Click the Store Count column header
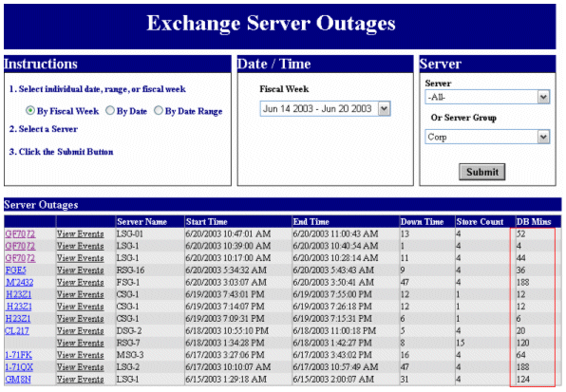 pos(480,222)
